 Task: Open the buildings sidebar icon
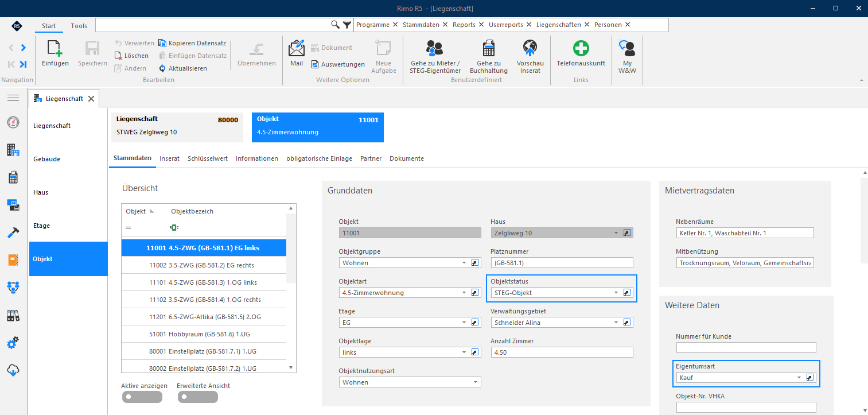pos(13,150)
